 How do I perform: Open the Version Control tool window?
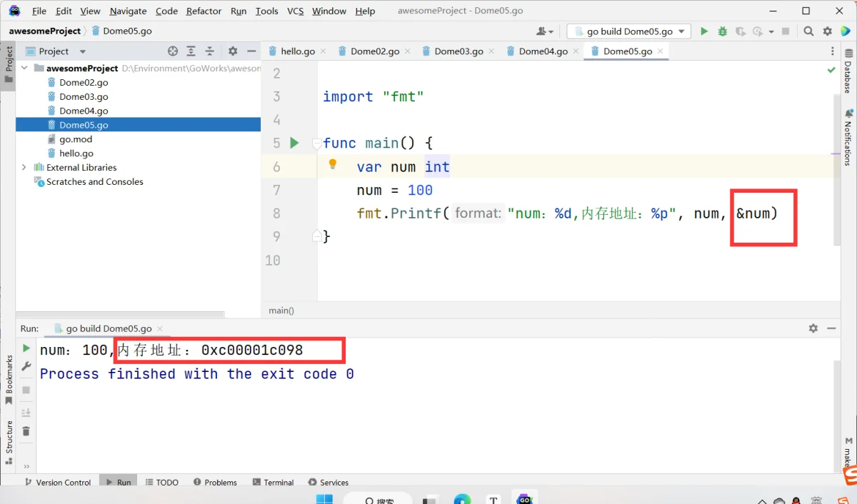click(57, 483)
